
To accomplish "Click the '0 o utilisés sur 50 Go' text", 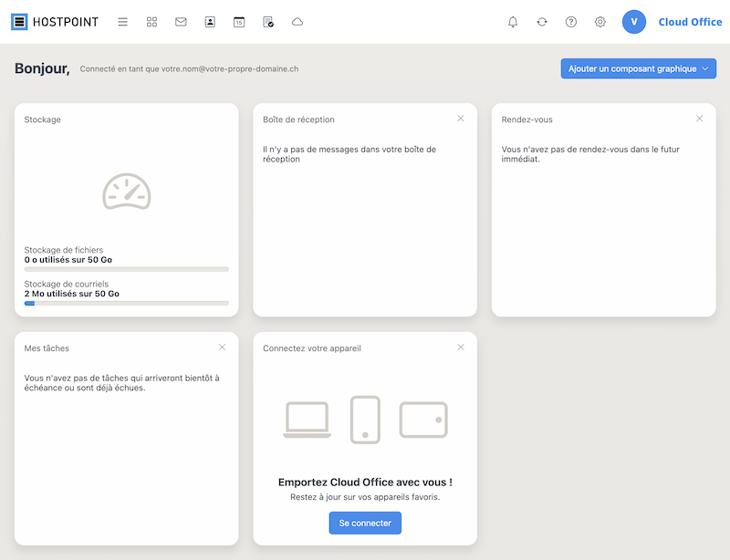I will (68, 260).
